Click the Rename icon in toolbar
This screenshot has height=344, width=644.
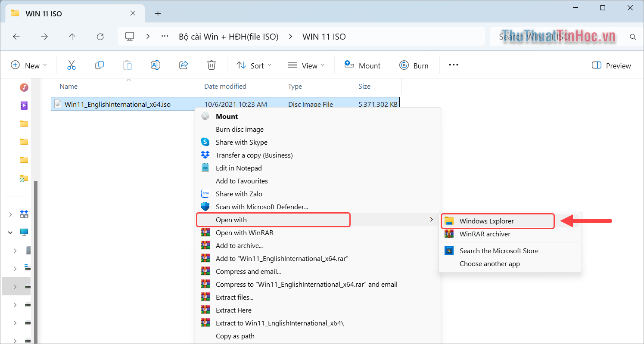pyautogui.click(x=156, y=65)
